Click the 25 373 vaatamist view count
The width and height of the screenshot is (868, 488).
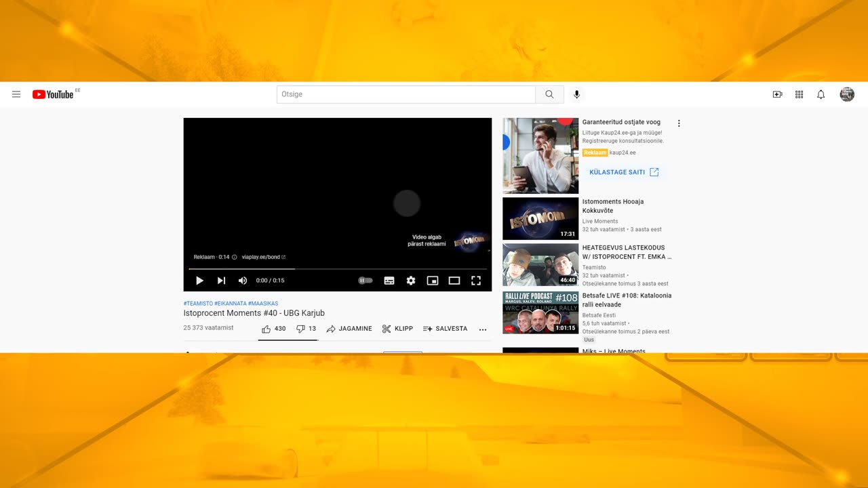[208, 328]
